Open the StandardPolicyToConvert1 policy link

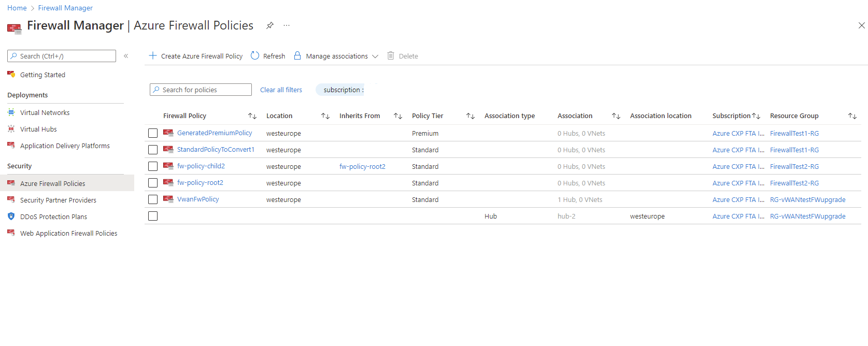[216, 150]
